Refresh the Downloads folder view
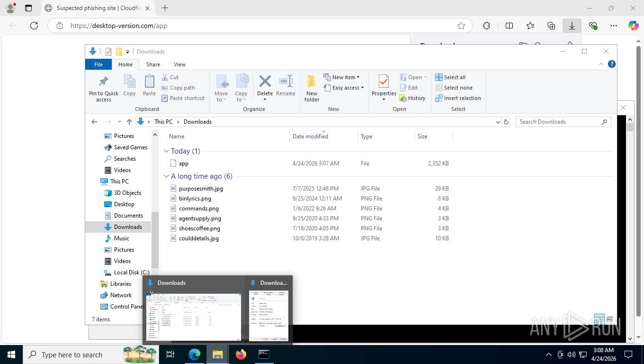Screen dimensions: 644x364 click(506, 122)
